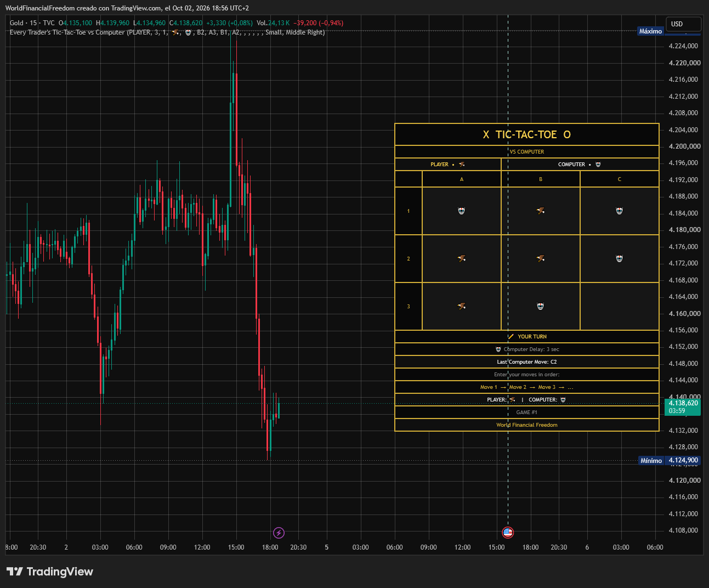This screenshot has height=588, width=709.
Task: Click the skull icon beside Computer Delay
Action: pos(498,349)
